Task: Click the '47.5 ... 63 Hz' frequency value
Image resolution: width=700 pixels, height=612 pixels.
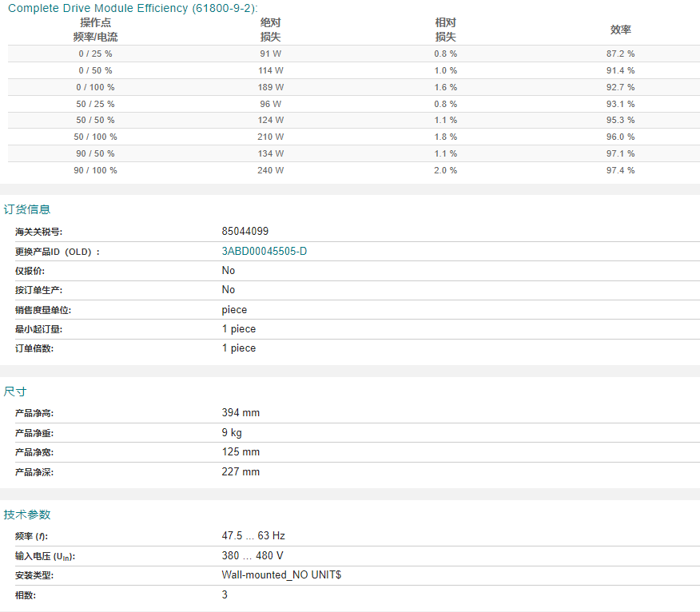Action: point(253,535)
